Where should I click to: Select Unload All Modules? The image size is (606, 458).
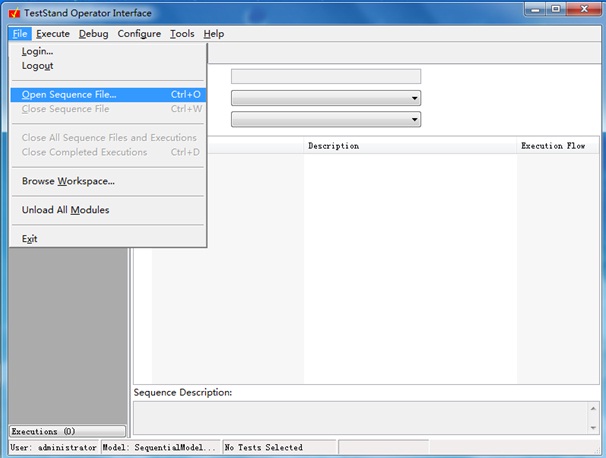click(x=65, y=210)
